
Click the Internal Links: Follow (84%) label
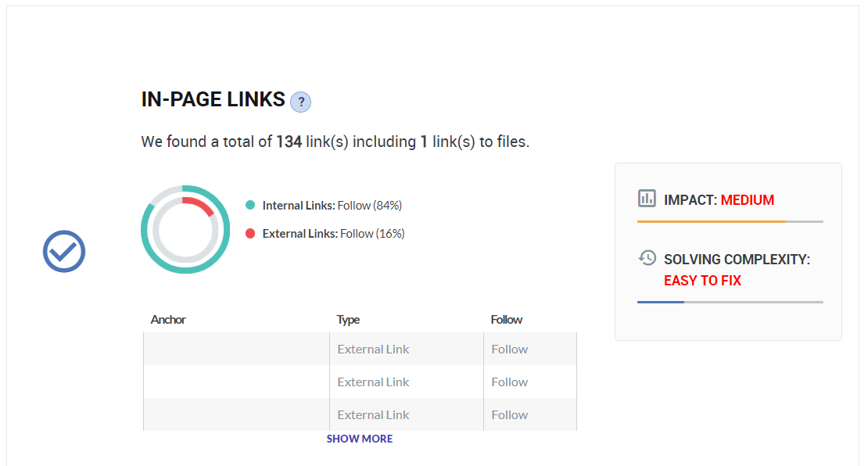tap(332, 206)
